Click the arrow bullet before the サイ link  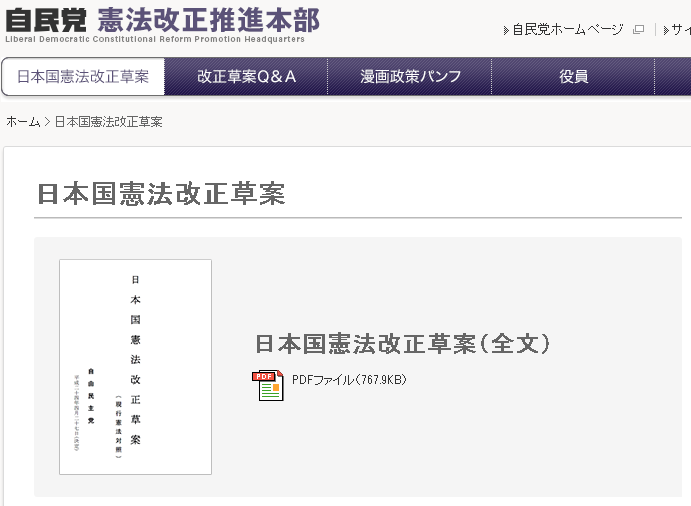pyautogui.click(x=665, y=30)
